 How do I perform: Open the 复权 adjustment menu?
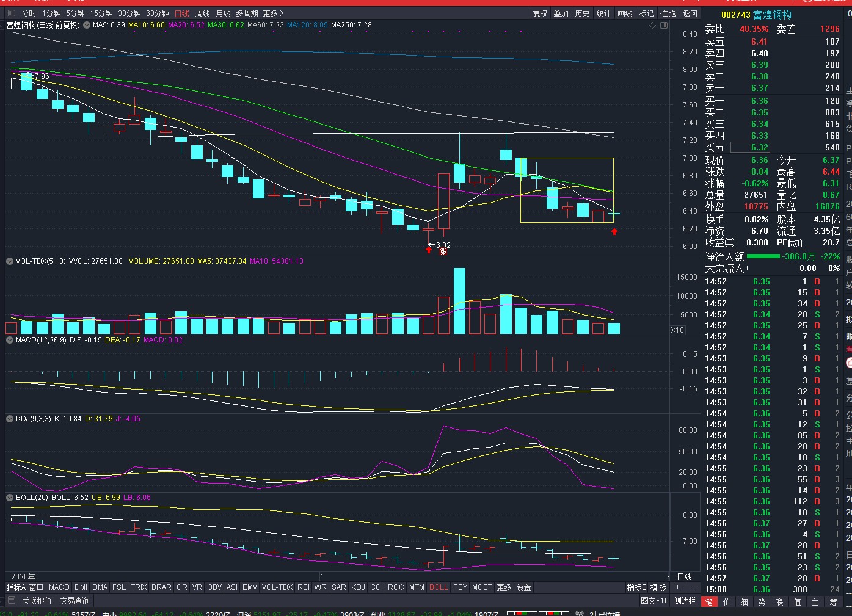541,13
